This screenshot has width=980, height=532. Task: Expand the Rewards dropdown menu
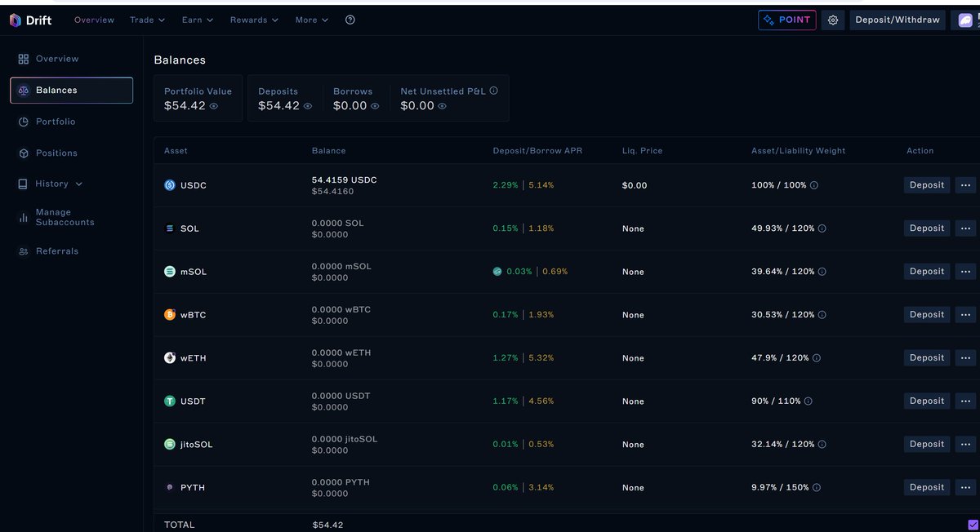coord(254,20)
